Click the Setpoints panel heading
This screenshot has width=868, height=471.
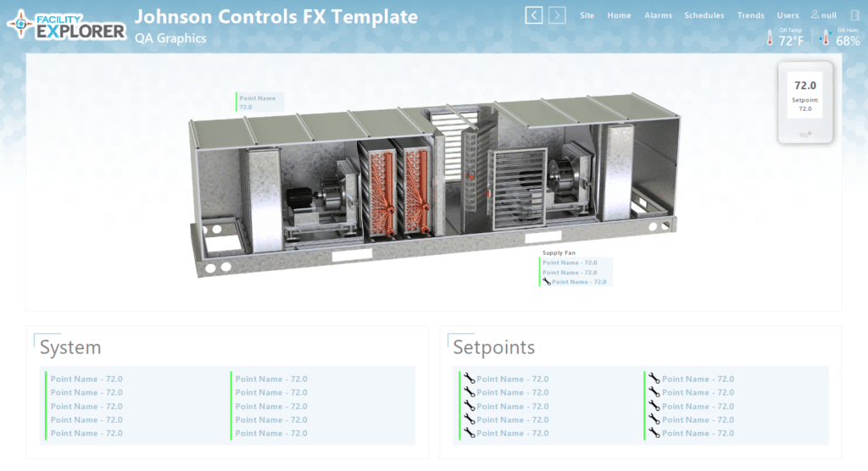tap(494, 347)
